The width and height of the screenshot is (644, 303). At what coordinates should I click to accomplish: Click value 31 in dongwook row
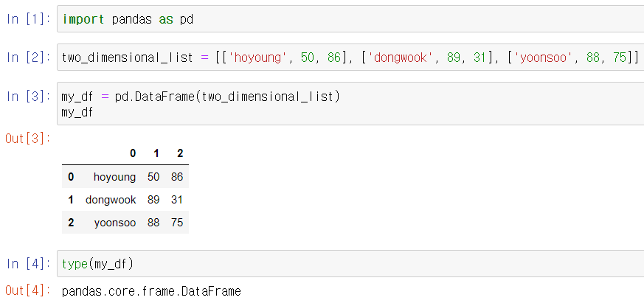click(177, 200)
